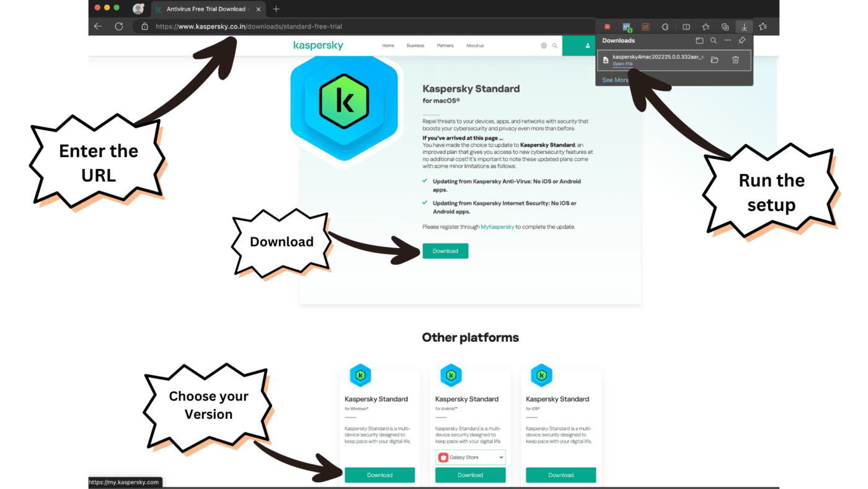Screen dimensions: 868x489
Task: Open a new tab with the plus icon
Action: tap(277, 9)
